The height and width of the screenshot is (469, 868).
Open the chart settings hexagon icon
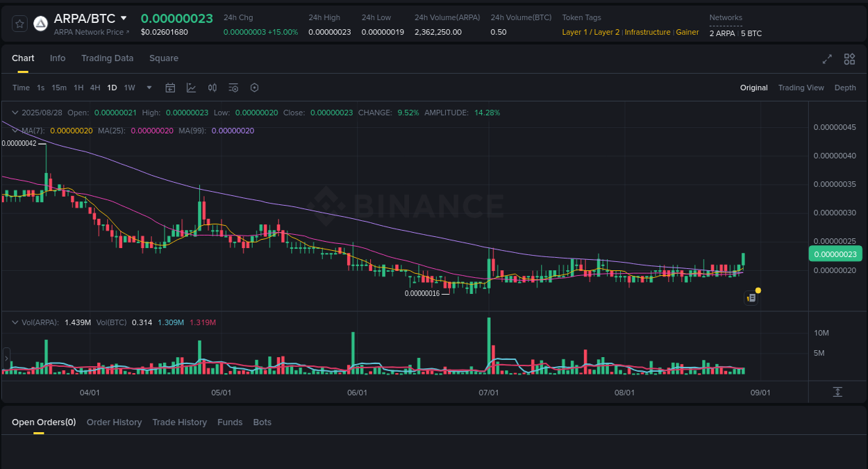pos(254,88)
